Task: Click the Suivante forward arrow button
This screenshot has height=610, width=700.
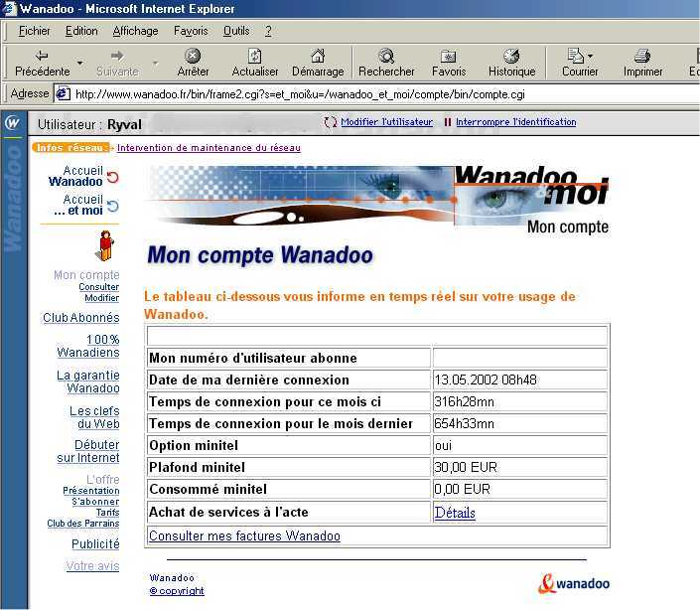Action: click(x=117, y=63)
